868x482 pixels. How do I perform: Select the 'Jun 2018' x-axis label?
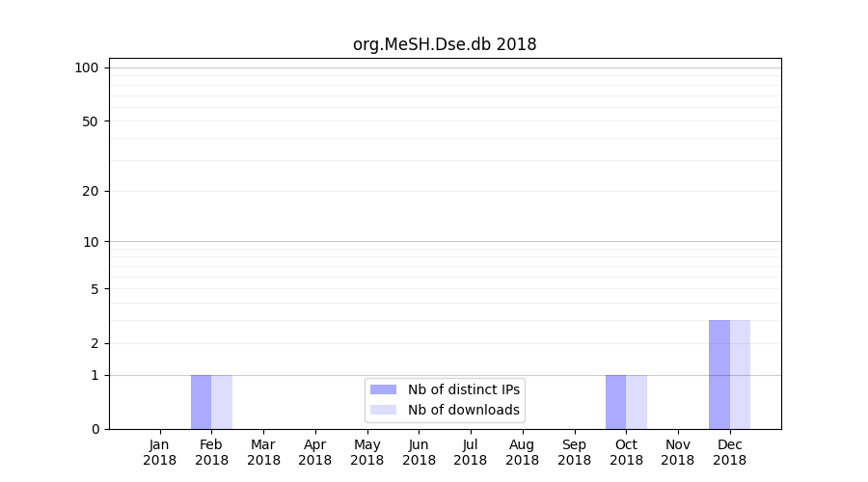tap(419, 452)
